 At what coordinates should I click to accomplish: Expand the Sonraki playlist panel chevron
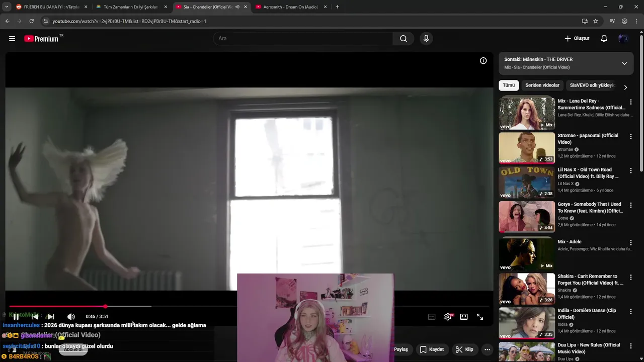pyautogui.click(x=624, y=63)
